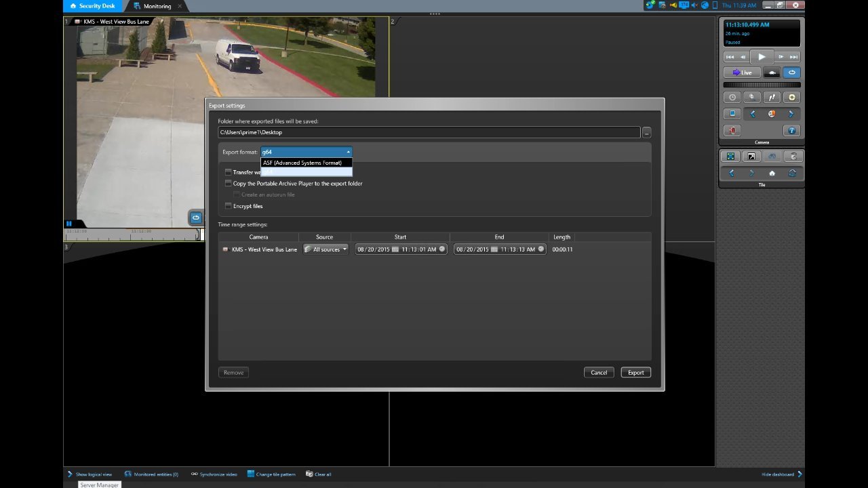Open the All sources dropdown
868x488 pixels.
pos(325,249)
